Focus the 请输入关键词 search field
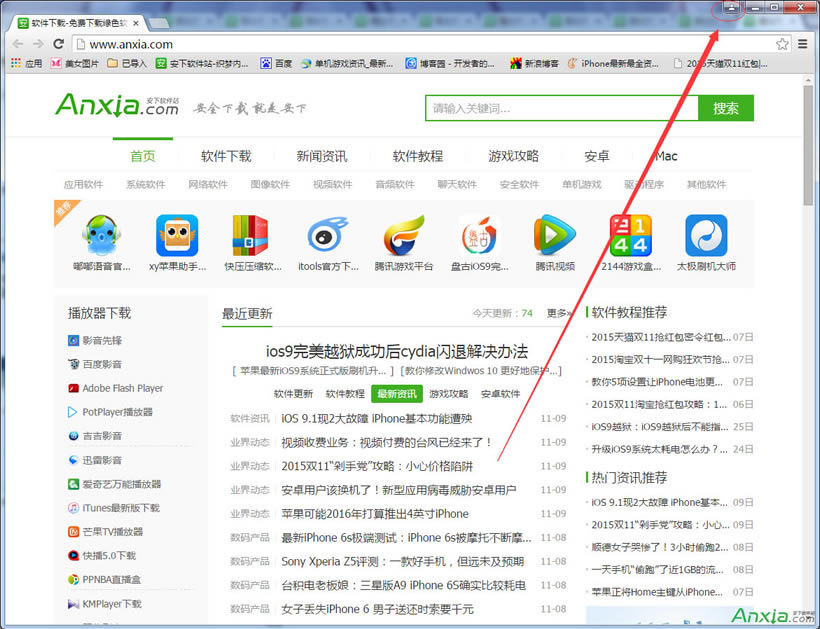Viewport: 820px width, 629px height. 560,108
